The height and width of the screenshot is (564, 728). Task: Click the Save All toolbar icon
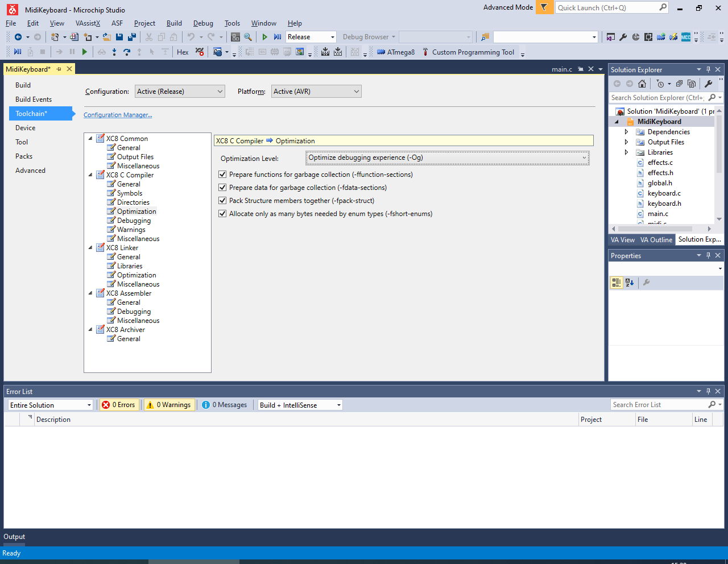pyautogui.click(x=132, y=37)
